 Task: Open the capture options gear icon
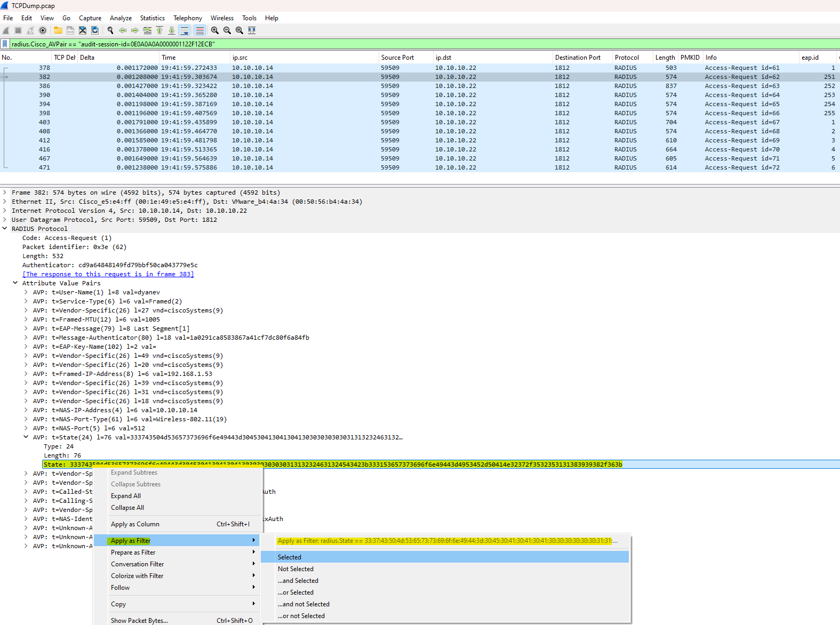pos(43,30)
